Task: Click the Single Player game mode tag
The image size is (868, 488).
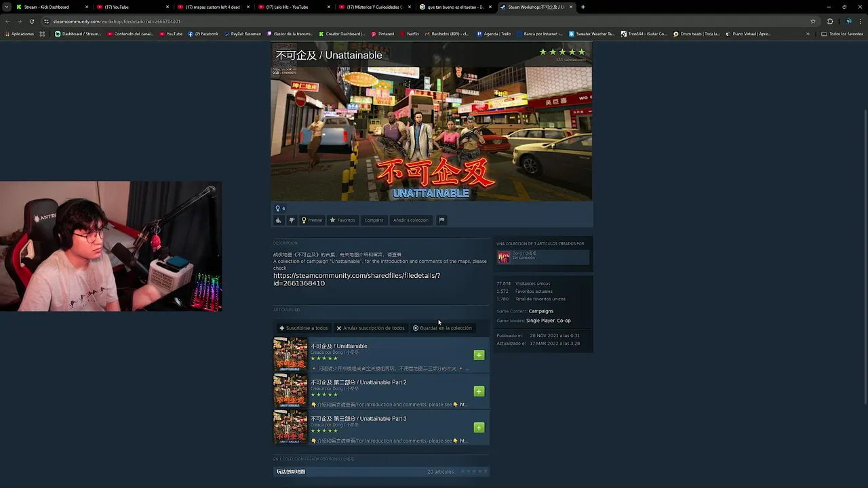Action: point(540,321)
